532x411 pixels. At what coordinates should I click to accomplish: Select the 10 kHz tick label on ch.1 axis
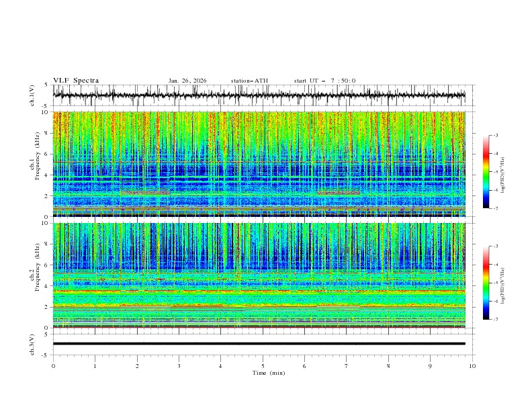[45, 112]
